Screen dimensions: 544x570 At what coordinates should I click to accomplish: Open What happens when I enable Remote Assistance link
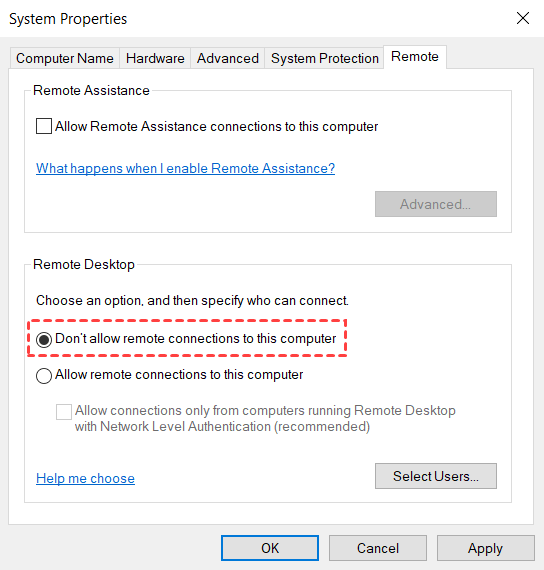pyautogui.click(x=185, y=168)
